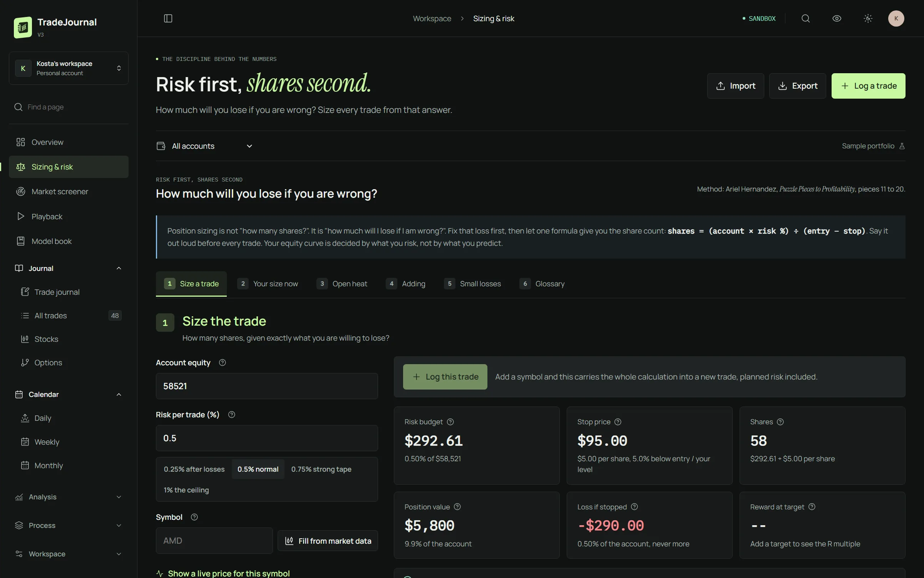The image size is (924, 578).
Task: Open the Glossary tab
Action: [x=542, y=284]
